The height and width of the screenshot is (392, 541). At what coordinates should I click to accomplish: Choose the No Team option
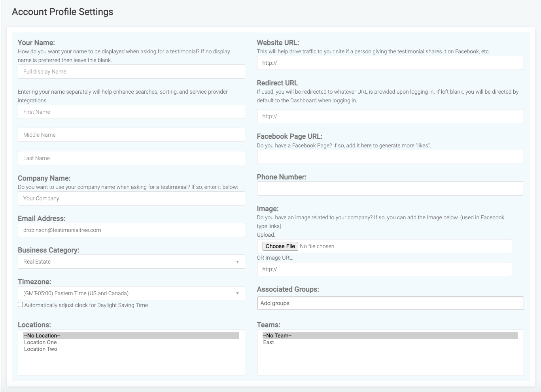[277, 335]
